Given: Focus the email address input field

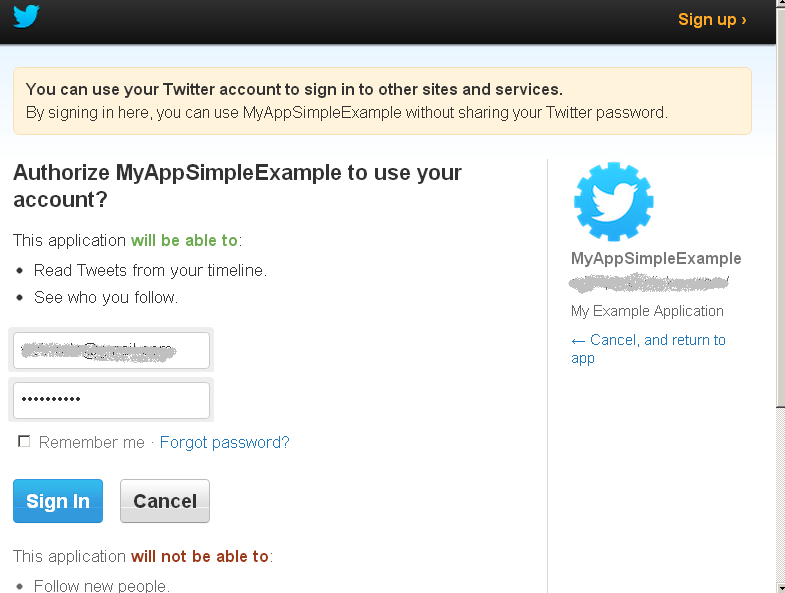Looking at the screenshot, I should [111, 350].
